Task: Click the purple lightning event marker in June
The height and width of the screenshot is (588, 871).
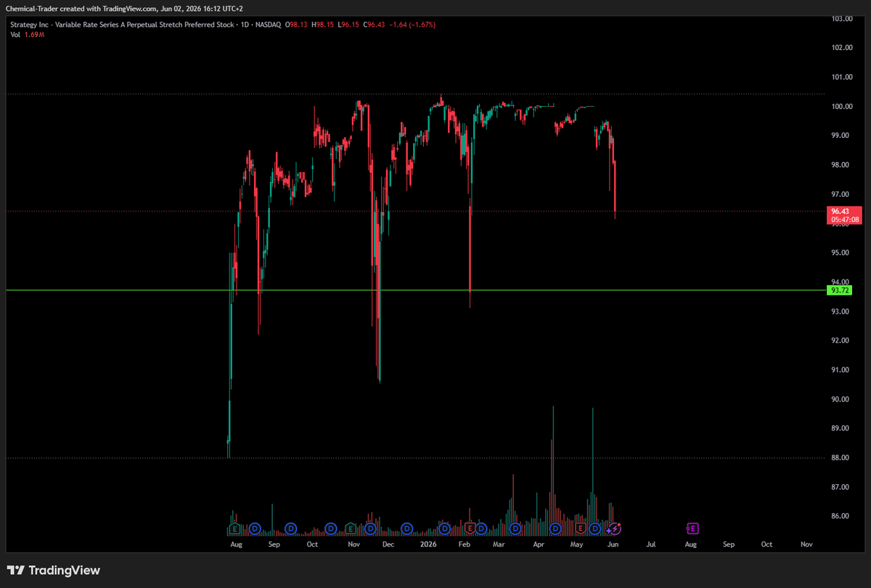Action: pos(614,528)
